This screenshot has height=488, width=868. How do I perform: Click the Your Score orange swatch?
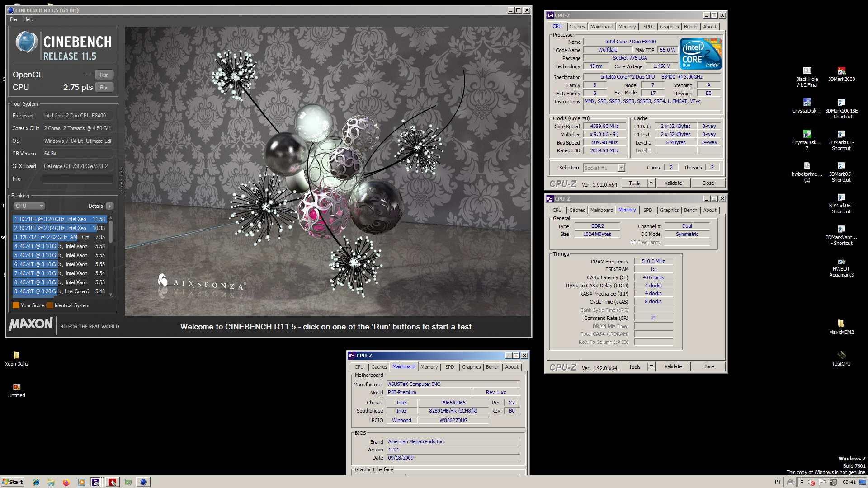16,305
